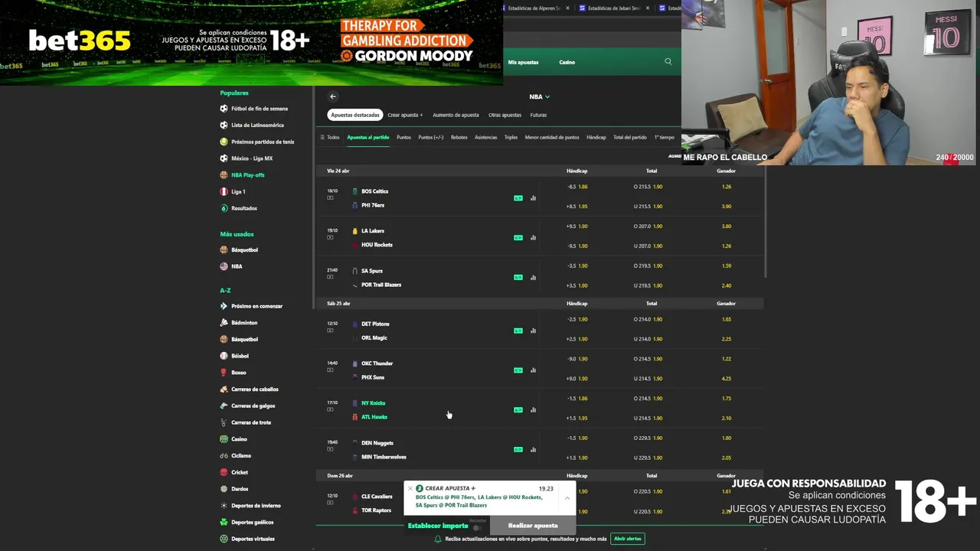Expand the bet slip with chevron arrow
The height and width of the screenshot is (551, 980).
pos(567,497)
